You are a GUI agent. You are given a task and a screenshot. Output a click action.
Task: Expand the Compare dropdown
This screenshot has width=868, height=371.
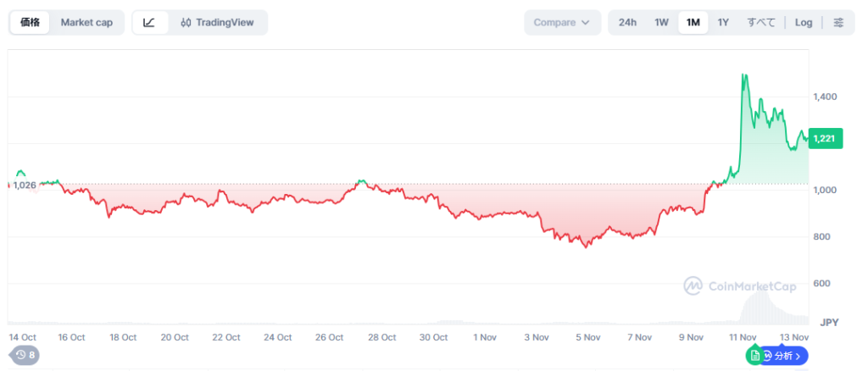[x=562, y=23]
